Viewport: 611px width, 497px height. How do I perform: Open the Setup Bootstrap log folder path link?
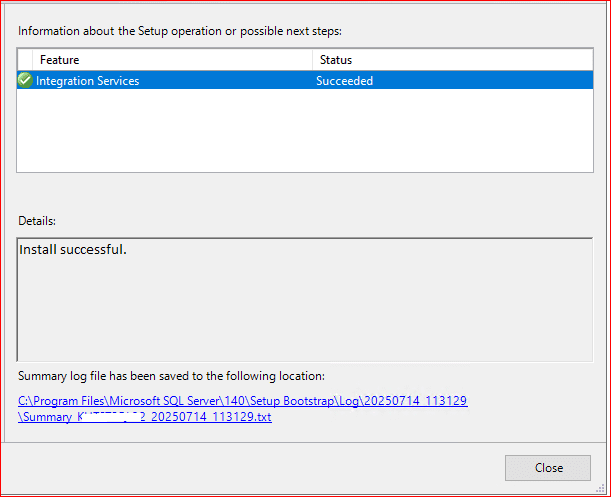[x=242, y=401]
